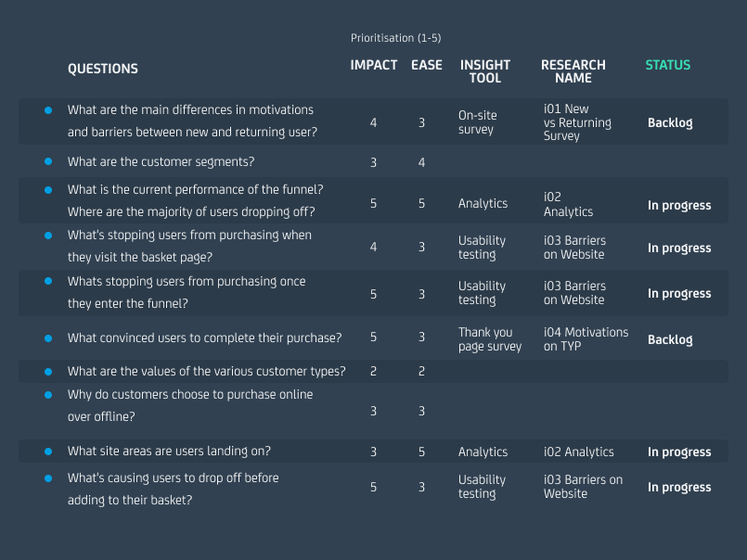Click blue bullet beside customer segments question
The image size is (747, 560).
pyautogui.click(x=48, y=161)
